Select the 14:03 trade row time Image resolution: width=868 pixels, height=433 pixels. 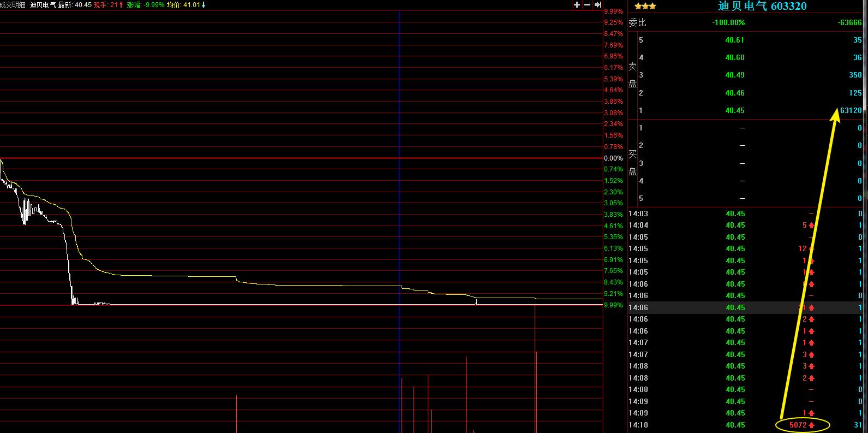coord(638,213)
